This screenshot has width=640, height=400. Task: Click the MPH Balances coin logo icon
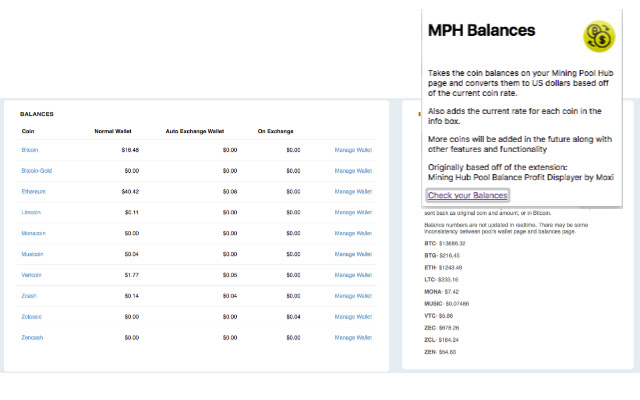599,36
